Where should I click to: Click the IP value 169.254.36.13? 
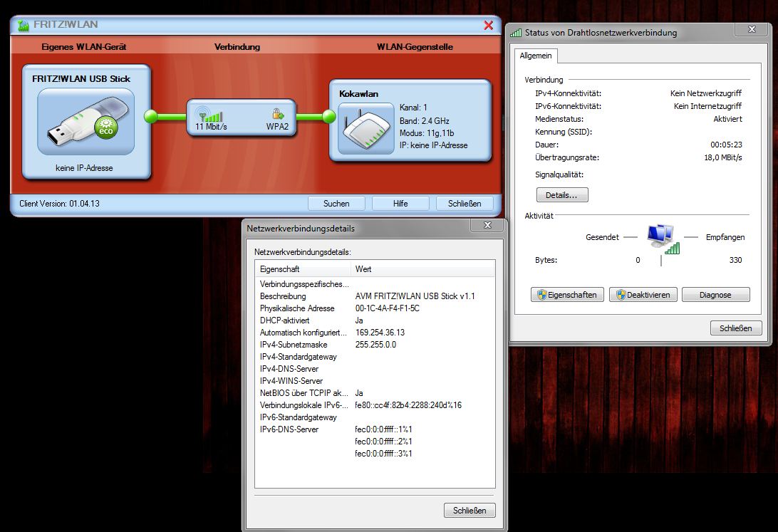(380, 332)
